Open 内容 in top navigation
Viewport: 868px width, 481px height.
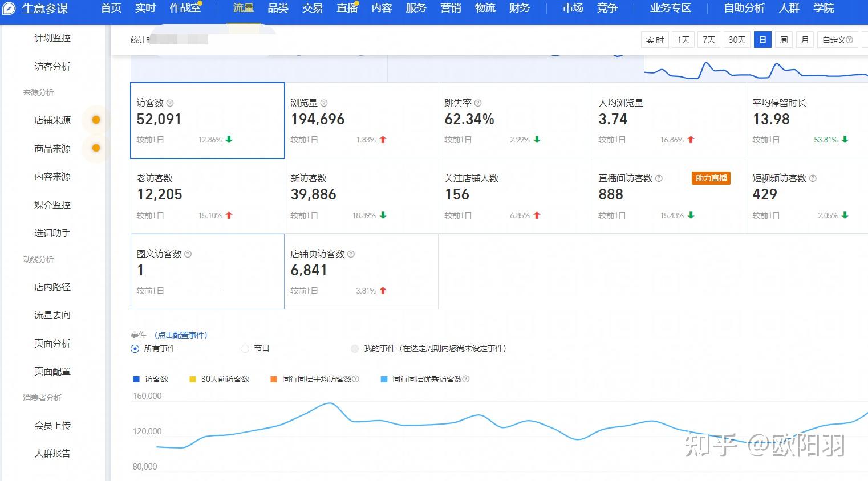[382, 8]
